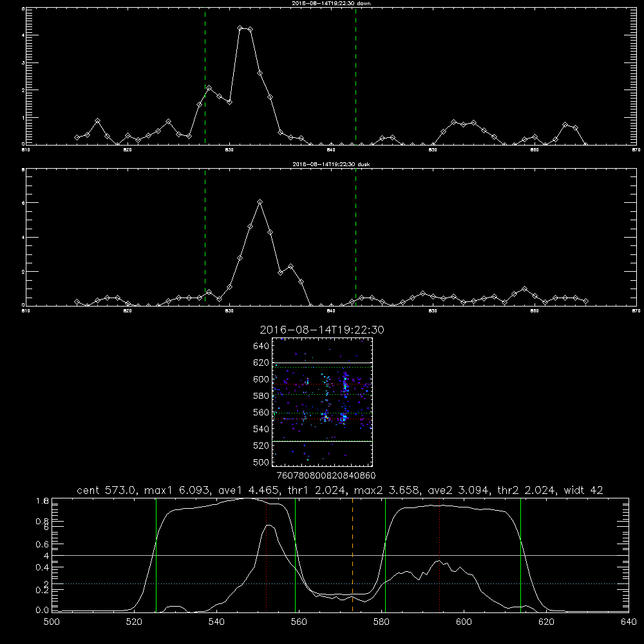The image size is (644, 644).
Task: Open the central heat map image
Action: 322,402
